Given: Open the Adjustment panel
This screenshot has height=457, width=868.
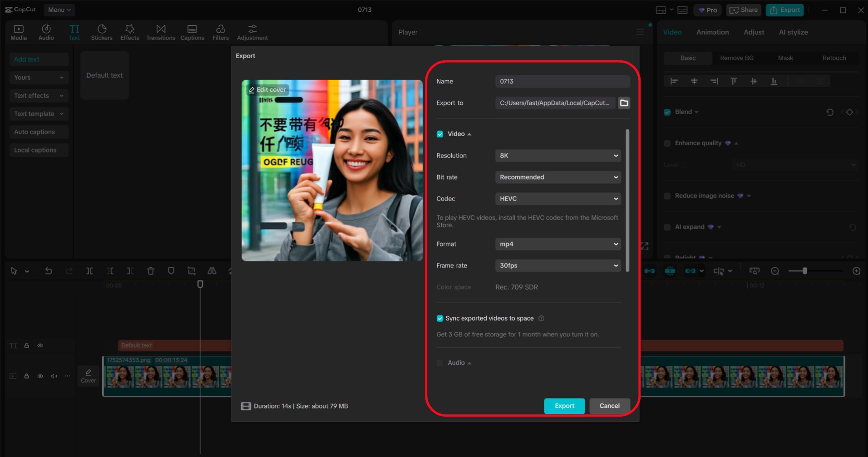Looking at the screenshot, I should tap(252, 32).
